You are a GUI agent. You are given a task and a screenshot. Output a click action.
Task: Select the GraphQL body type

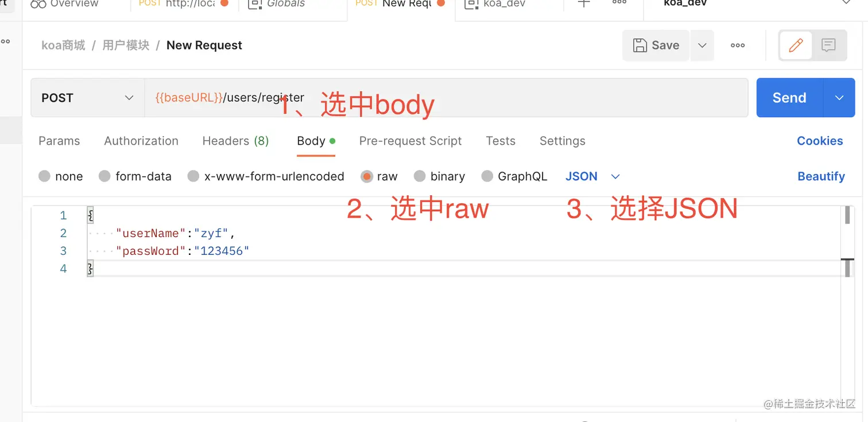(x=487, y=176)
